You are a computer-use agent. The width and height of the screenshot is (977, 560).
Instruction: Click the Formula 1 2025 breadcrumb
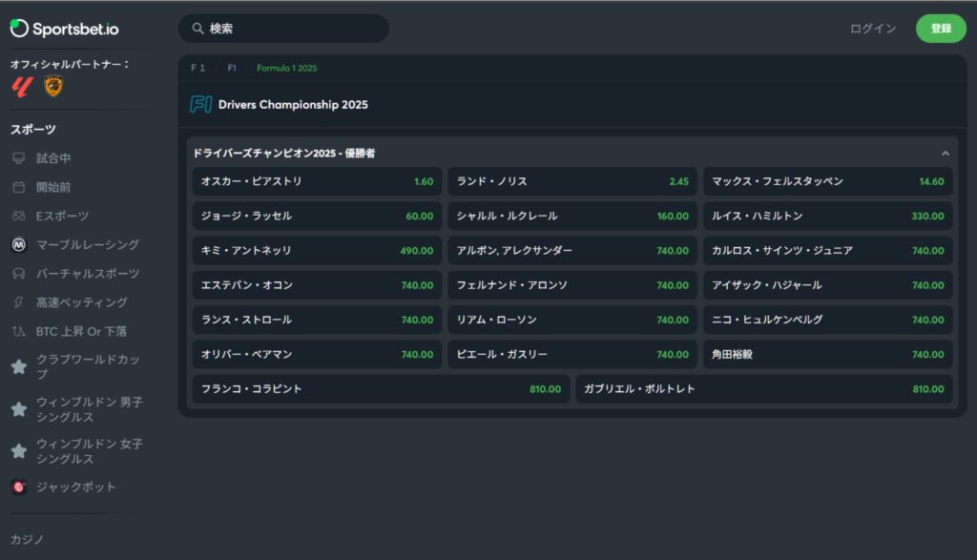coord(286,68)
